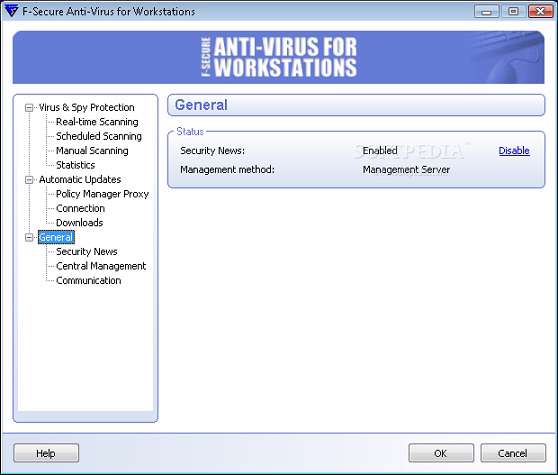
Task: Open Policy Manager Proxy settings
Action: (x=102, y=194)
